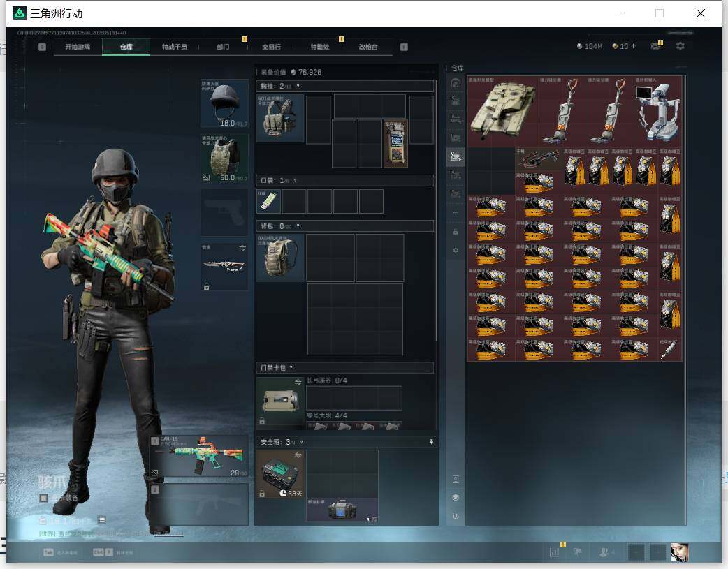
Task: Open the settings gear in top bar
Action: (x=680, y=46)
